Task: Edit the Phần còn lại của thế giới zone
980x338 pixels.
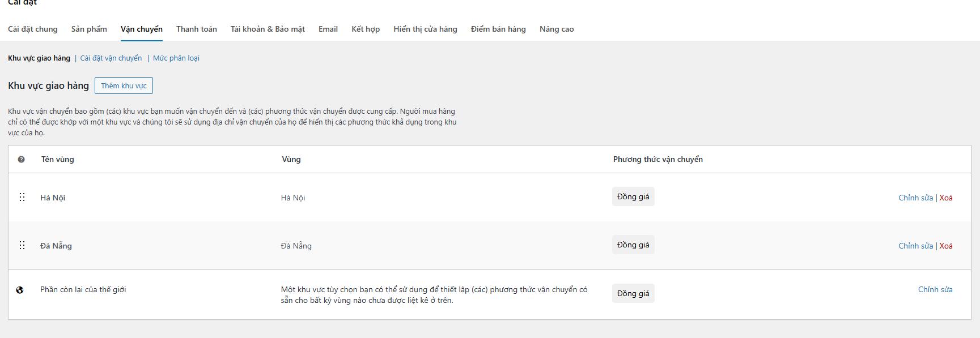Action: pyautogui.click(x=935, y=289)
